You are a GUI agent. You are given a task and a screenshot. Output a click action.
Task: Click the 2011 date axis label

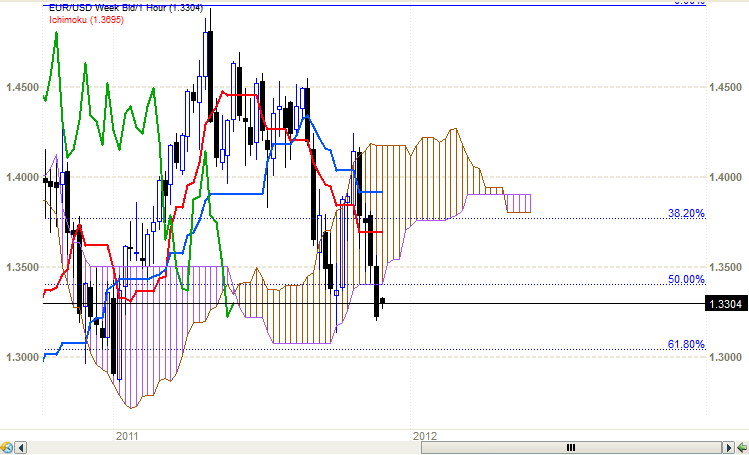pos(127,436)
